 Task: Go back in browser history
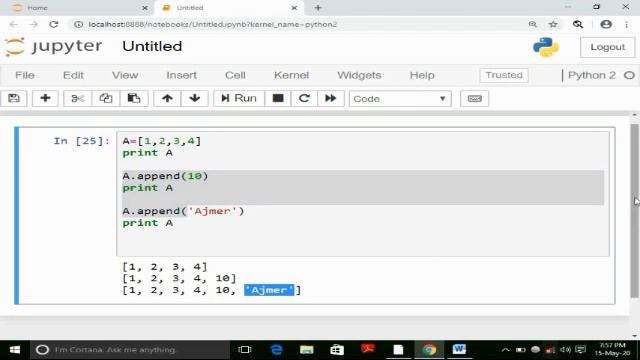13,24
